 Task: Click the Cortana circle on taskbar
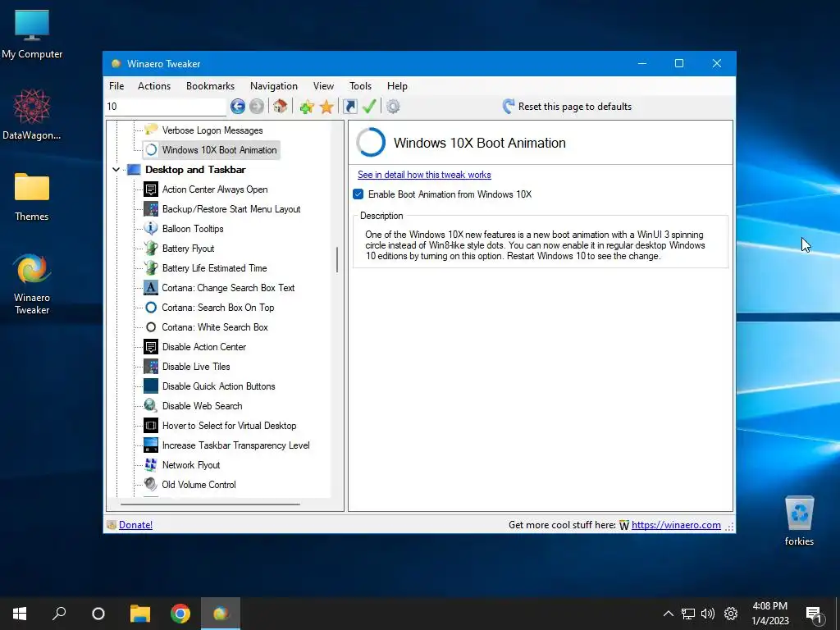pos(98,614)
